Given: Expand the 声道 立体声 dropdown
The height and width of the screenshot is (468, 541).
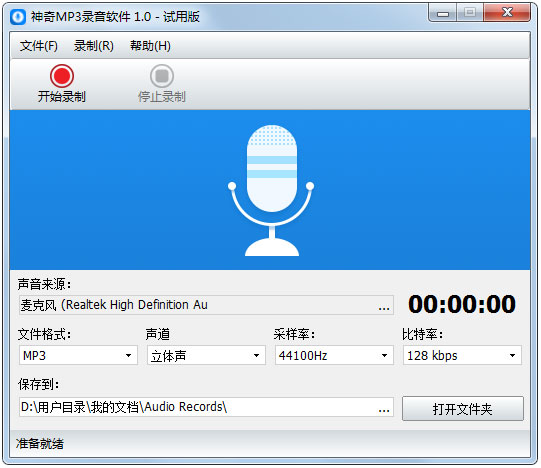Looking at the screenshot, I should click(x=206, y=355).
